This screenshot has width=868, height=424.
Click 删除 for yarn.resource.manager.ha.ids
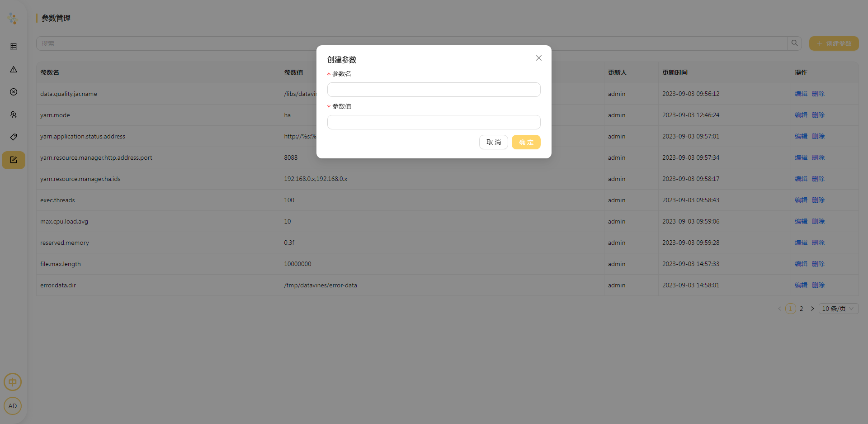click(x=818, y=179)
